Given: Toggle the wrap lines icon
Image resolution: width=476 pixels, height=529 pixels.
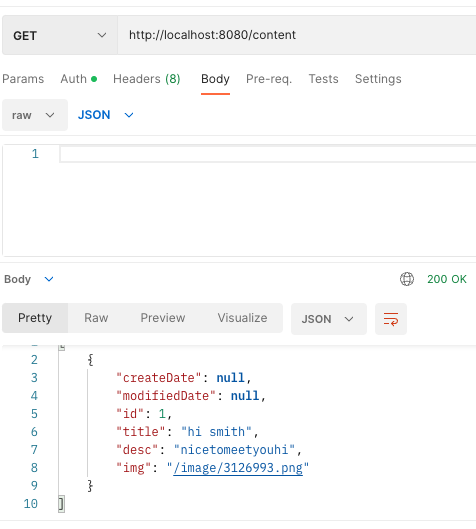Looking at the screenshot, I should 391,319.
